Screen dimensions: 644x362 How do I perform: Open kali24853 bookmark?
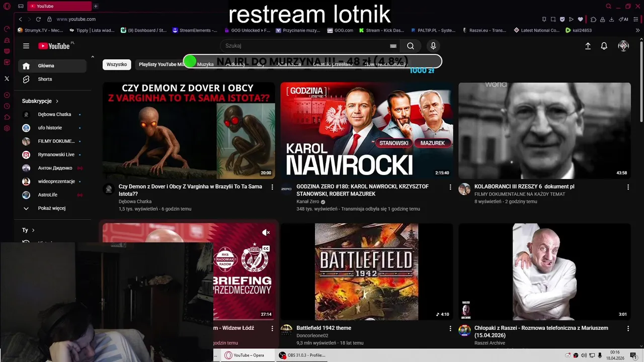coord(579,30)
